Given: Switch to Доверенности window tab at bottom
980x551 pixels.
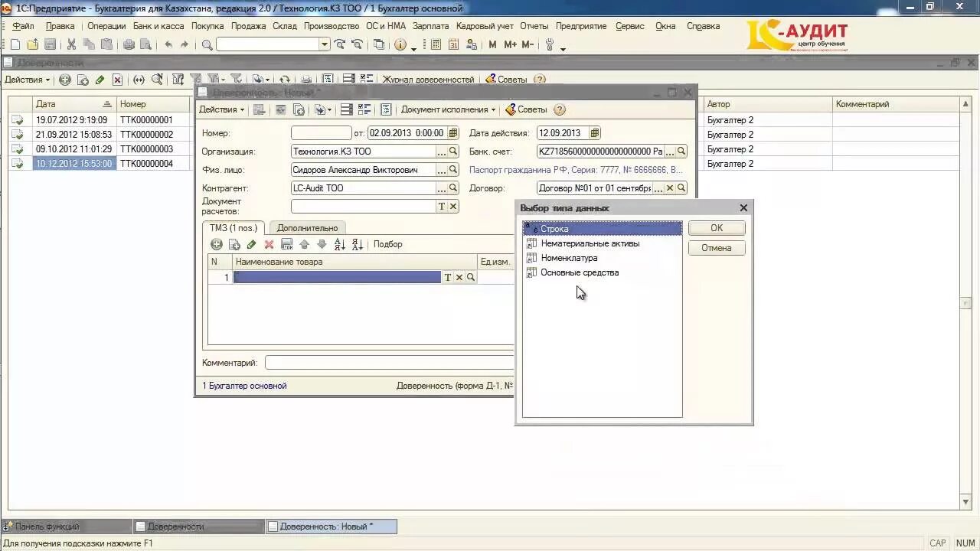Looking at the screenshot, I should click(x=198, y=527).
